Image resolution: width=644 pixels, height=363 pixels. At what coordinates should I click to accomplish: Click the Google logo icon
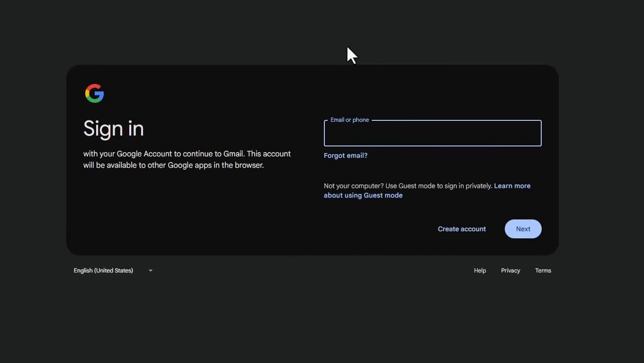[94, 93]
